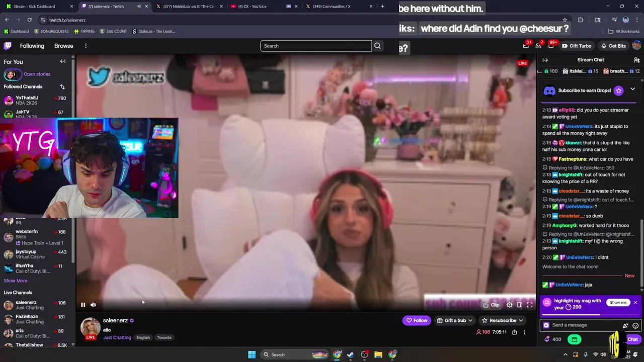
Task: Enter fullscreen on the video player
Action: click(529, 305)
